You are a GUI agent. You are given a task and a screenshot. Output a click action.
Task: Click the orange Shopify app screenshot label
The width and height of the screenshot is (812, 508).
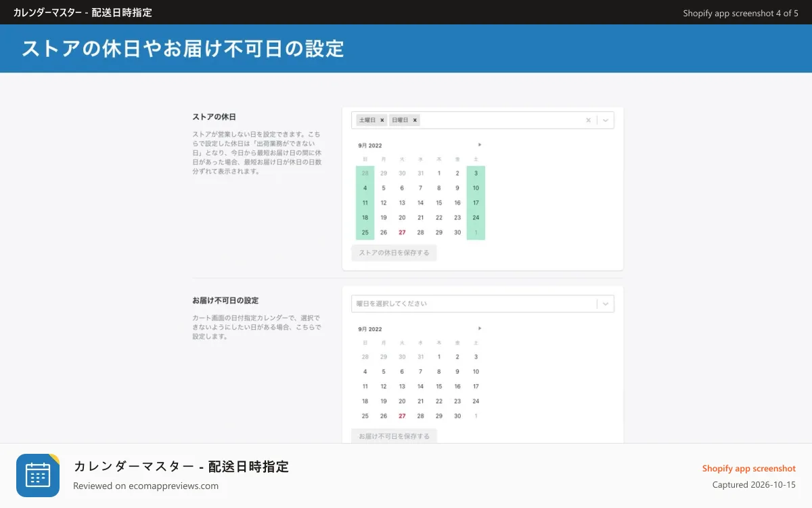pos(749,469)
